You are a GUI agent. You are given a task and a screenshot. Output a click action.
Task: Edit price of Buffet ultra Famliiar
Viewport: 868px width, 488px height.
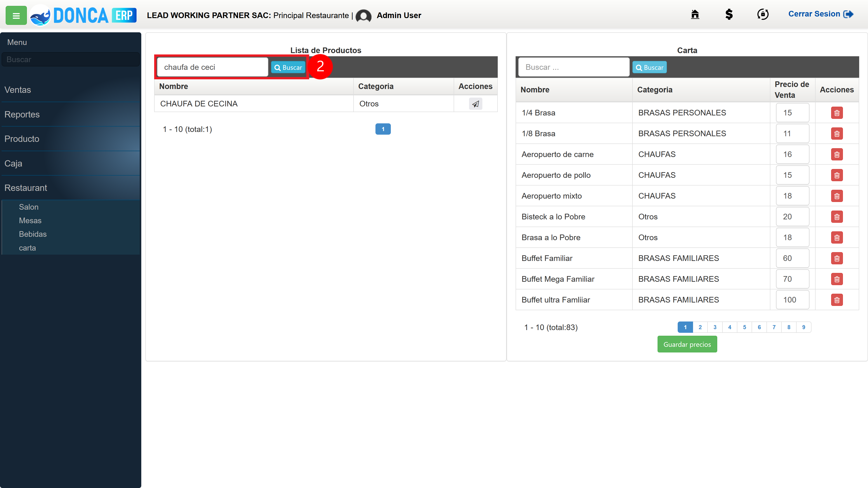pyautogui.click(x=792, y=300)
